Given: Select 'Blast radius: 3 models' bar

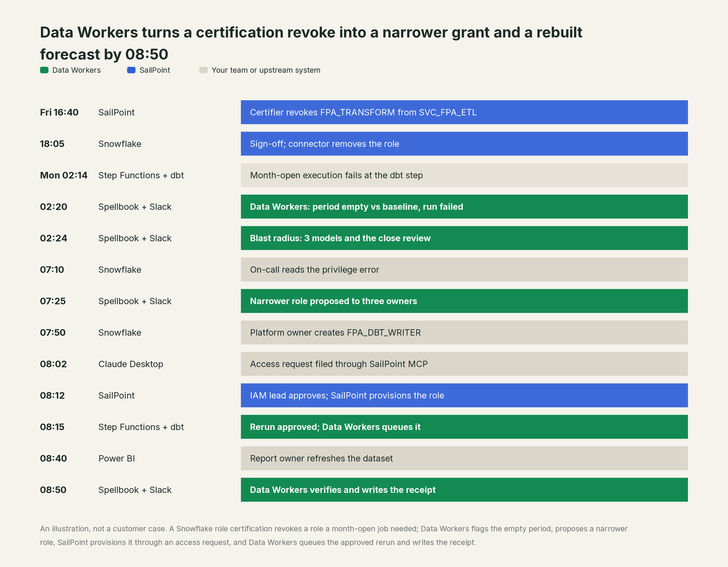Looking at the screenshot, I should click(464, 238).
